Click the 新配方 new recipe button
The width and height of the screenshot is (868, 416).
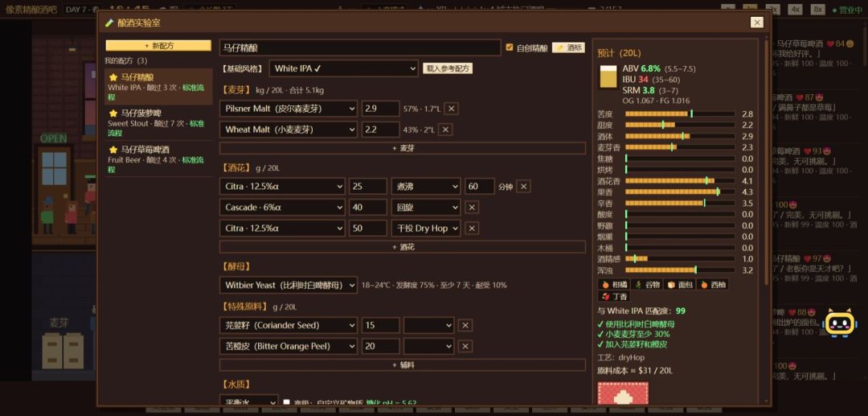pos(158,46)
